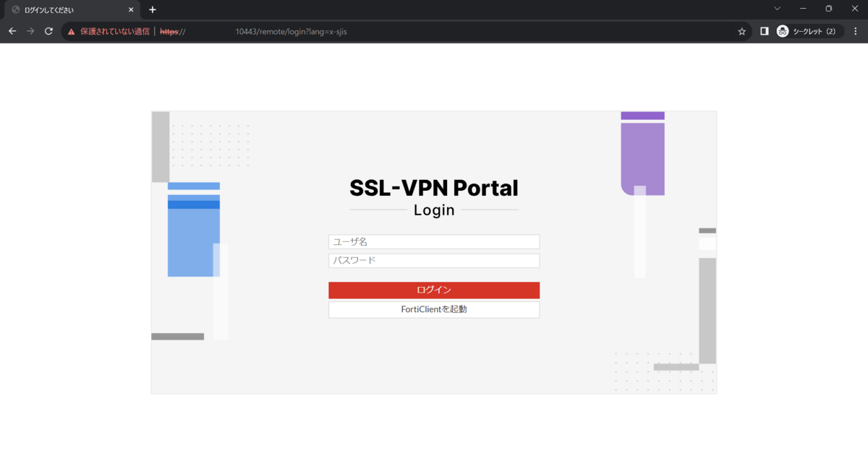The image size is (868, 461).
Task: Click the back navigation arrow icon
Action: coord(12,31)
